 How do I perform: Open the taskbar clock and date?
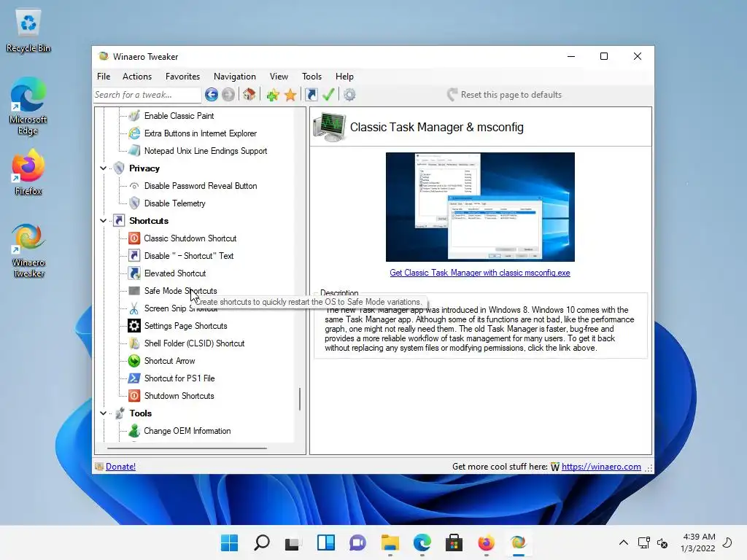698,542
